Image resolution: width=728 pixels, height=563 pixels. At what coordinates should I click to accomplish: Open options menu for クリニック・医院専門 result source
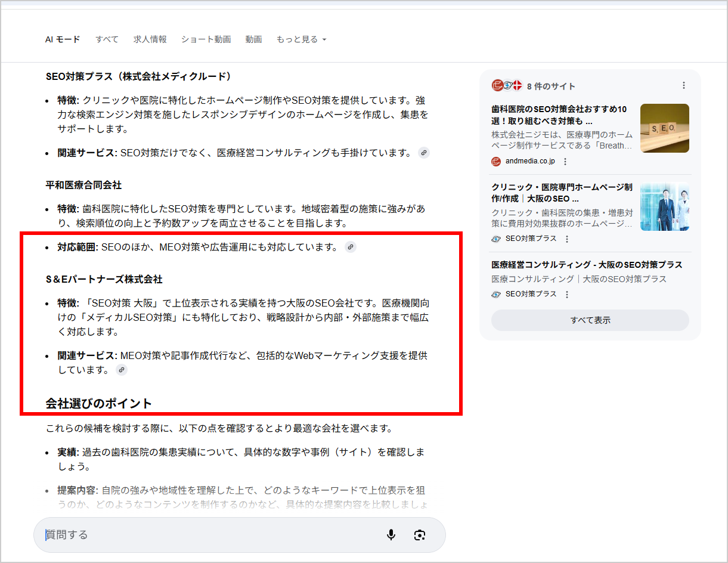tap(566, 239)
